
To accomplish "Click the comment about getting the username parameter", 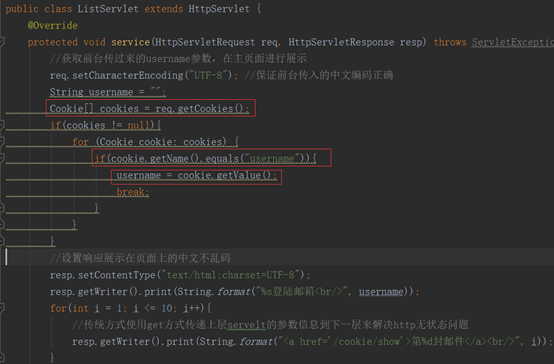I will click(x=178, y=58).
